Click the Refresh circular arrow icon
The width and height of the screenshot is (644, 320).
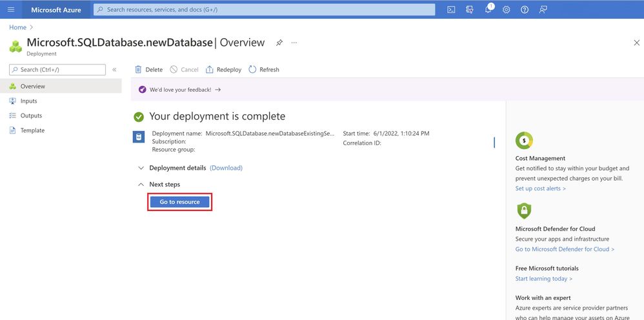(252, 70)
